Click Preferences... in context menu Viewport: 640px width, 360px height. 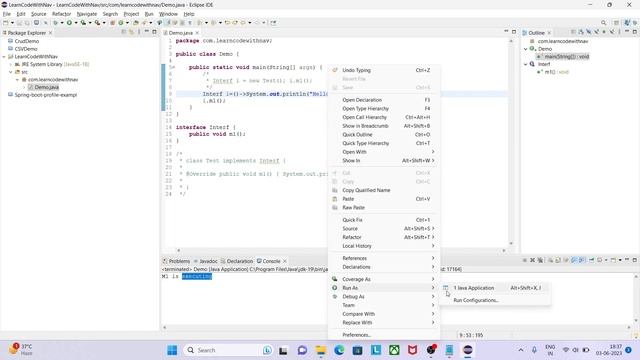point(384,335)
